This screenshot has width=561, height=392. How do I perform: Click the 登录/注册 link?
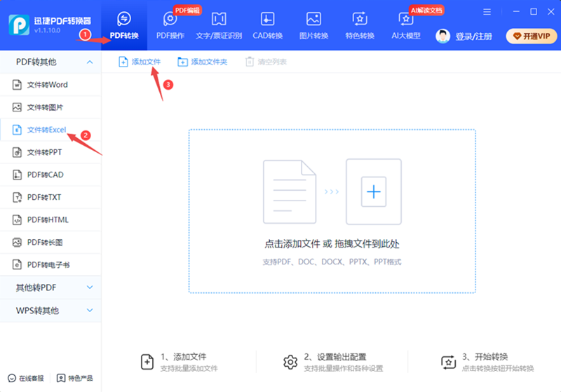pos(474,36)
